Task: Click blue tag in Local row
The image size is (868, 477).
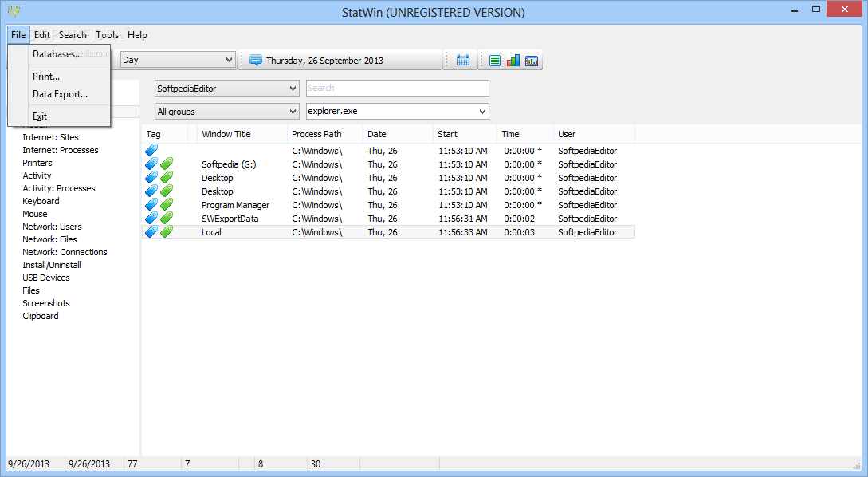Action: [x=151, y=231]
